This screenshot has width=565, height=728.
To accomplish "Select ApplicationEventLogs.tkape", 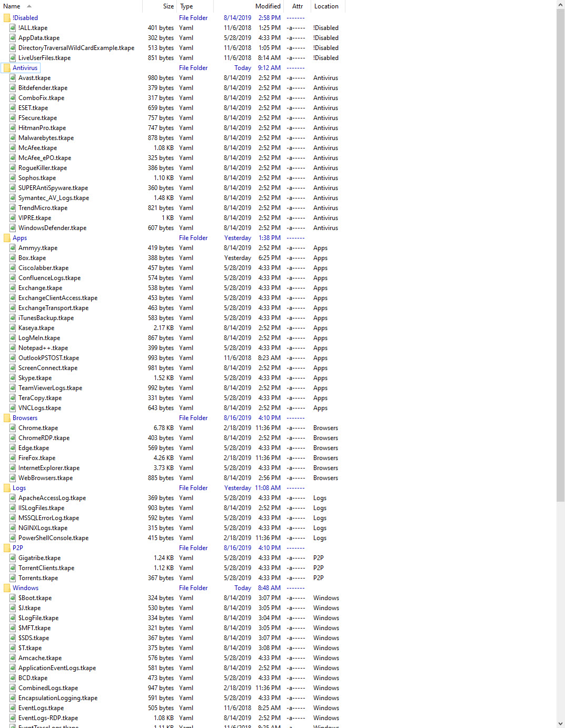I will tap(57, 668).
